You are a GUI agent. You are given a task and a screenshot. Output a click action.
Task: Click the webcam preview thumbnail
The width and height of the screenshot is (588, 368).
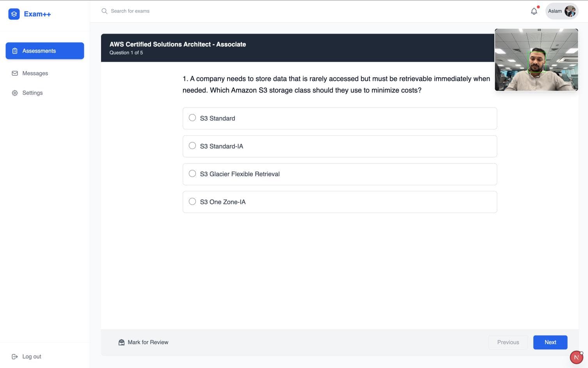(x=536, y=60)
